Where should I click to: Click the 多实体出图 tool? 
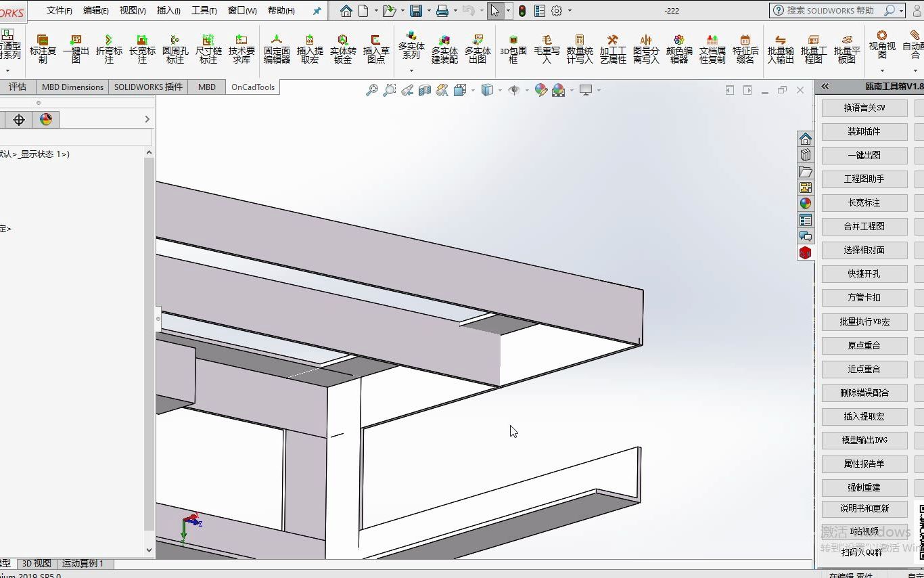tap(478, 49)
